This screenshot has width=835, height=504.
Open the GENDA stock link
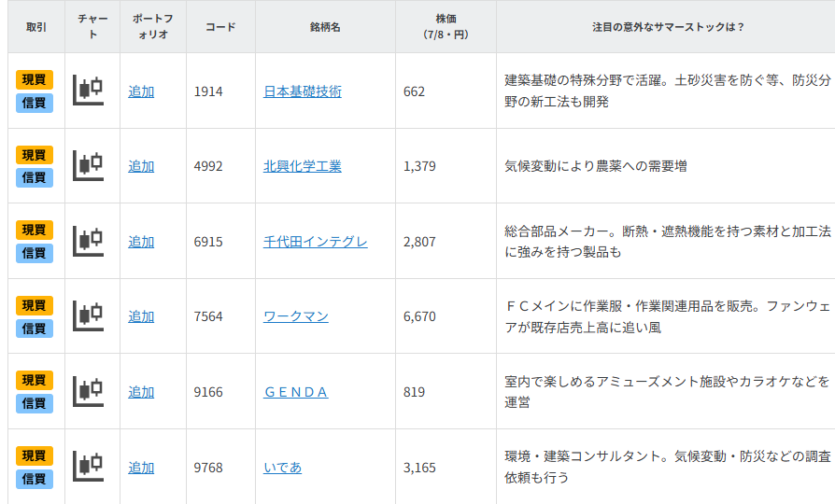296,392
